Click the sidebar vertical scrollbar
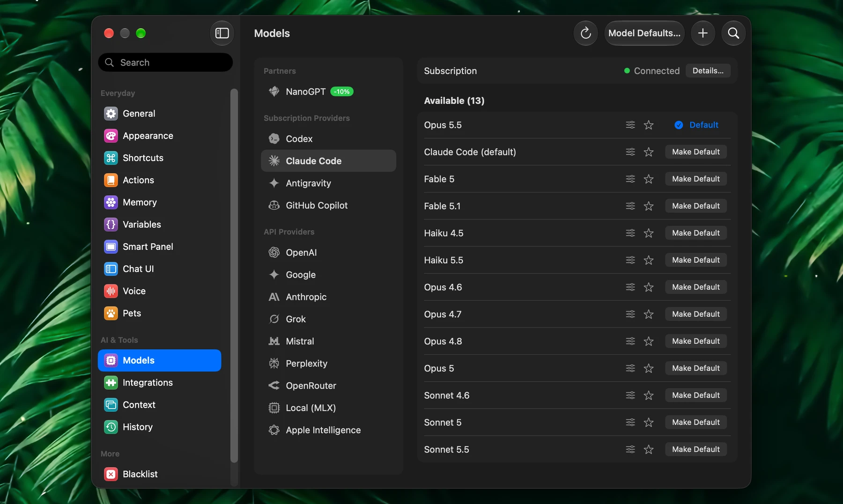The width and height of the screenshot is (843, 504). pyautogui.click(x=234, y=276)
